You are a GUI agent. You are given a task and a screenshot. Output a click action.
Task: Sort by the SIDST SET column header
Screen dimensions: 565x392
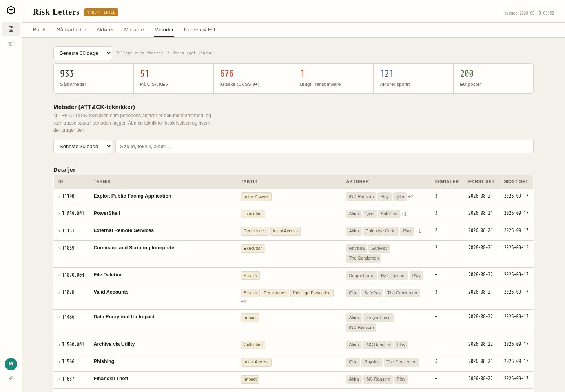(516, 182)
